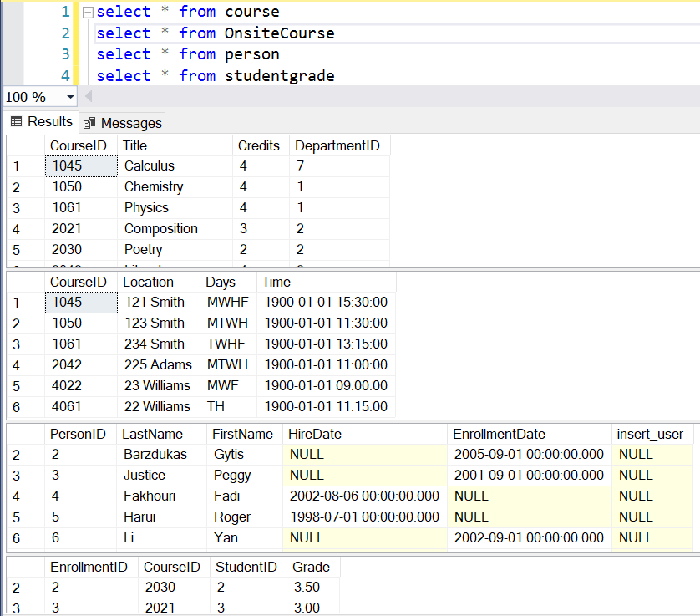Select the time cell 1900-01-01 15:30:00
700x616 pixels.
326,302
